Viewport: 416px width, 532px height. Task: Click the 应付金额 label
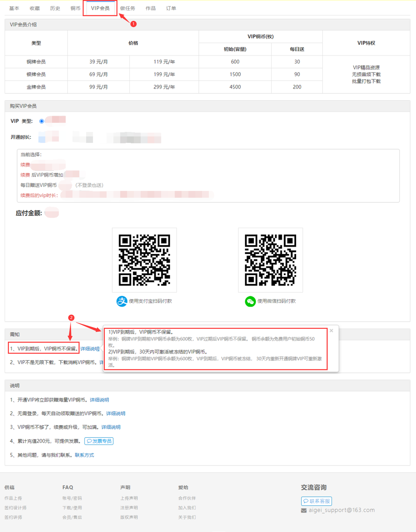coord(29,213)
